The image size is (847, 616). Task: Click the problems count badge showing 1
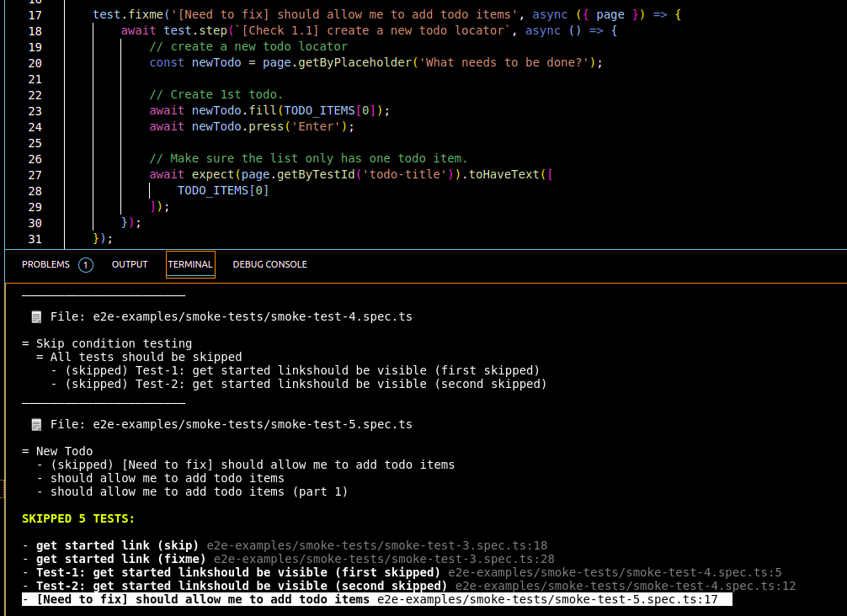86,265
